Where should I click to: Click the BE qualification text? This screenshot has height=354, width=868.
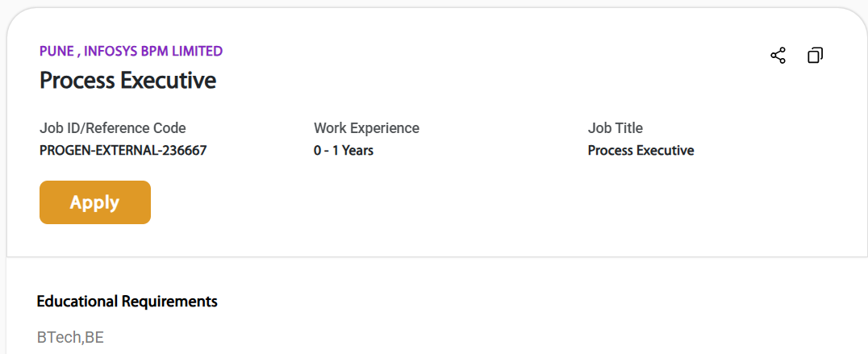[94, 338]
